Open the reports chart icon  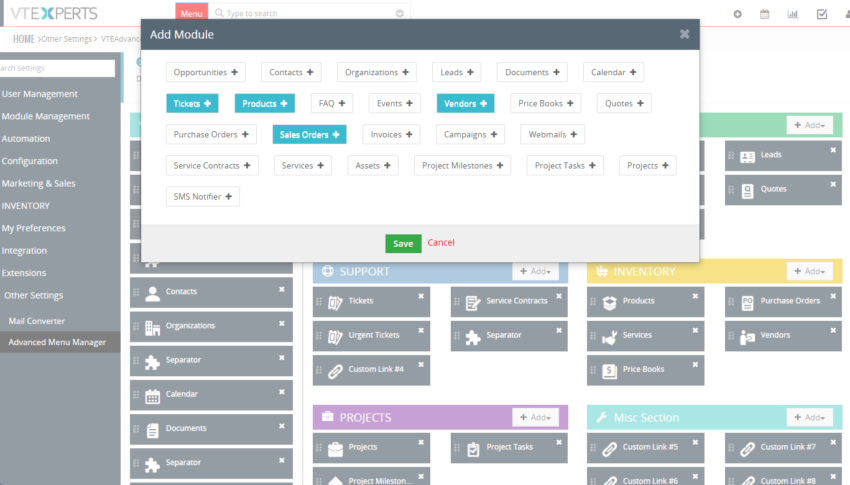tap(793, 14)
